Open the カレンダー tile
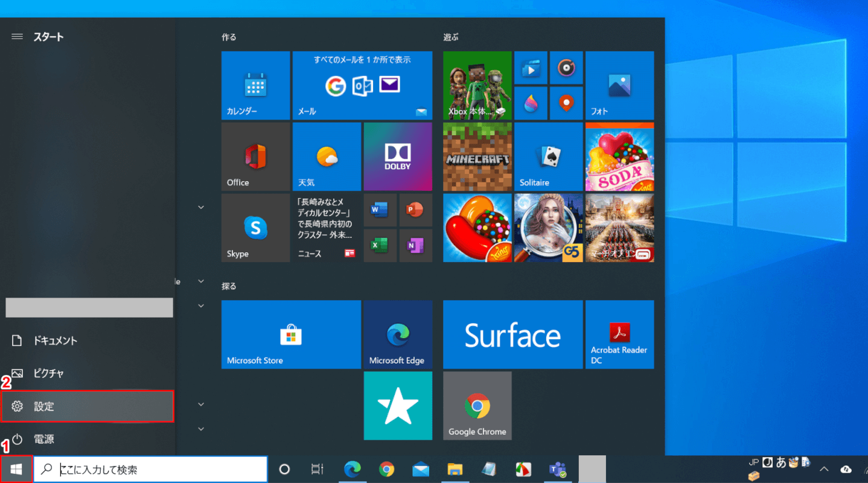Image resolution: width=868 pixels, height=483 pixels. coord(255,85)
